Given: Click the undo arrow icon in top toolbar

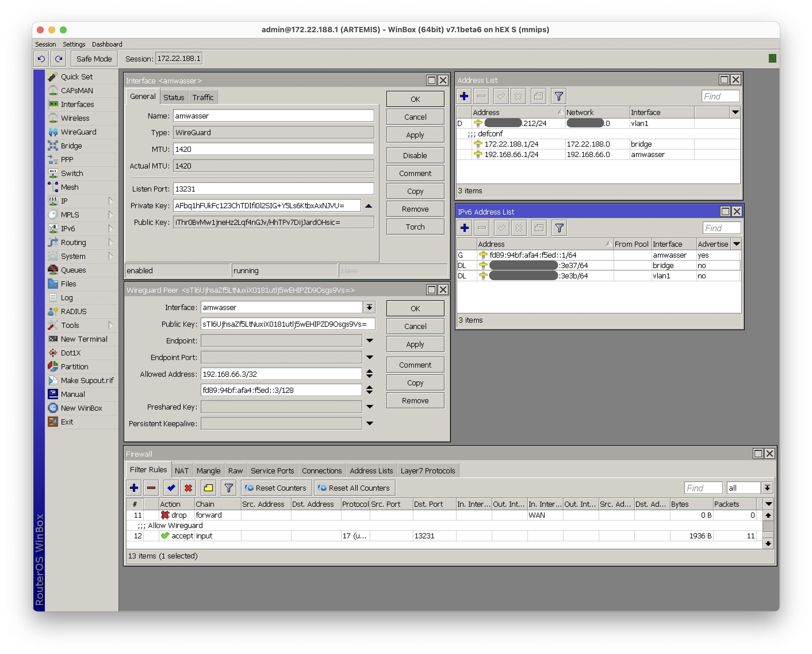Looking at the screenshot, I should [41, 59].
